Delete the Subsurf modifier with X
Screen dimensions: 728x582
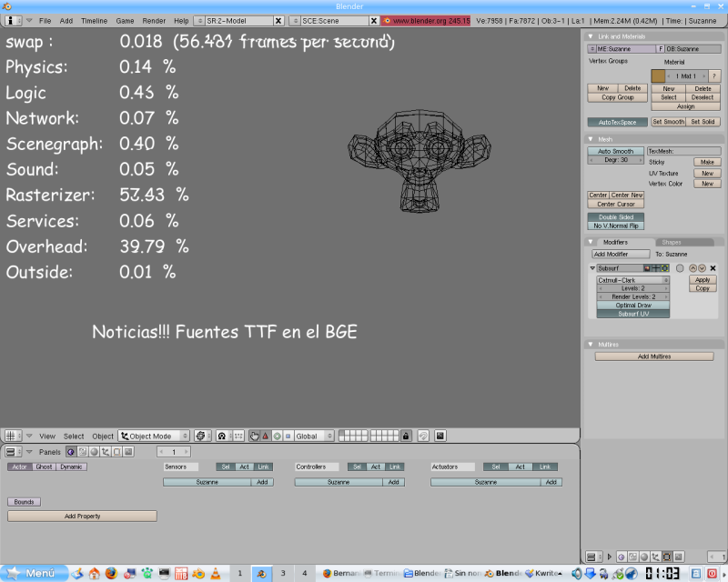click(713, 268)
